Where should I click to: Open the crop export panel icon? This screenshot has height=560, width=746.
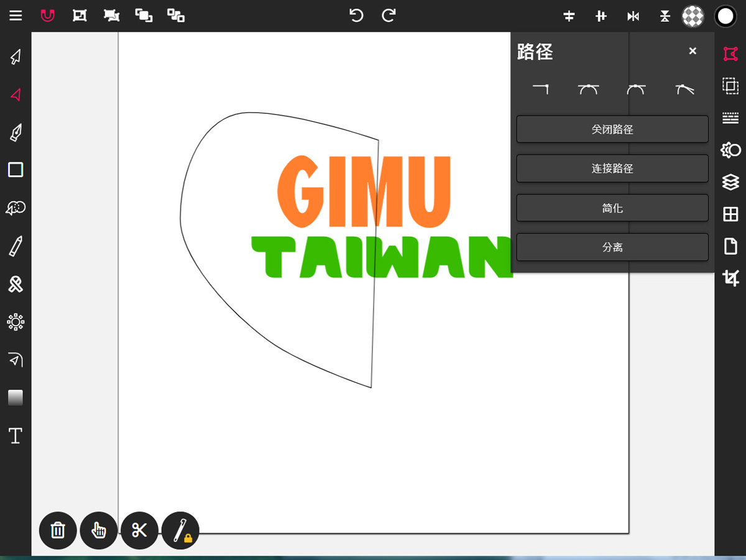730,278
